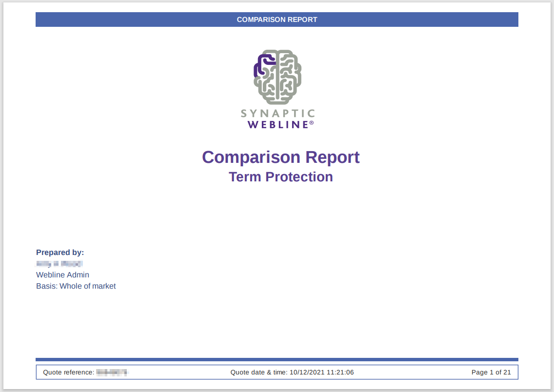Click the 'Prepared by:' label
The height and width of the screenshot is (392, 554).
pyautogui.click(x=60, y=252)
